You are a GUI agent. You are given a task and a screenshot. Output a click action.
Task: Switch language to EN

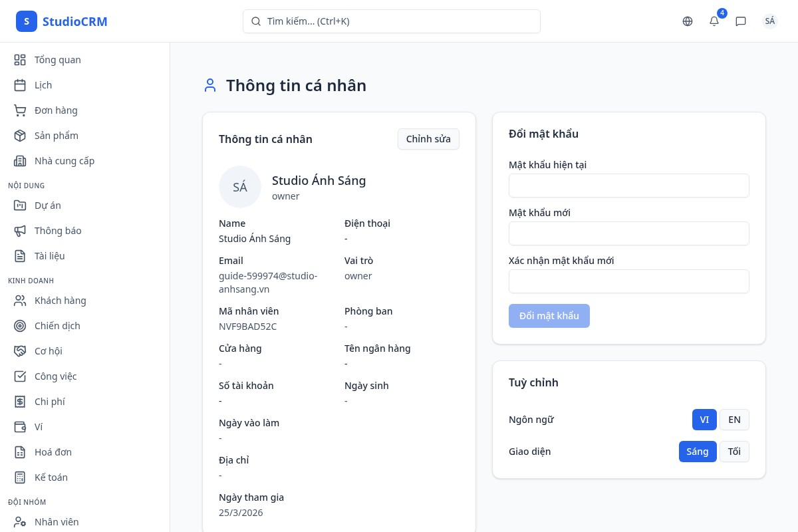pos(734,420)
